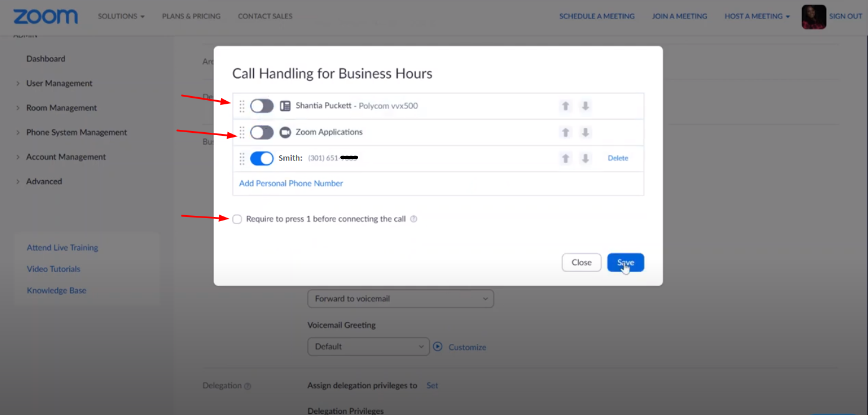Open the Host a Meeting dropdown
The height and width of the screenshot is (415, 868).
[x=757, y=16]
